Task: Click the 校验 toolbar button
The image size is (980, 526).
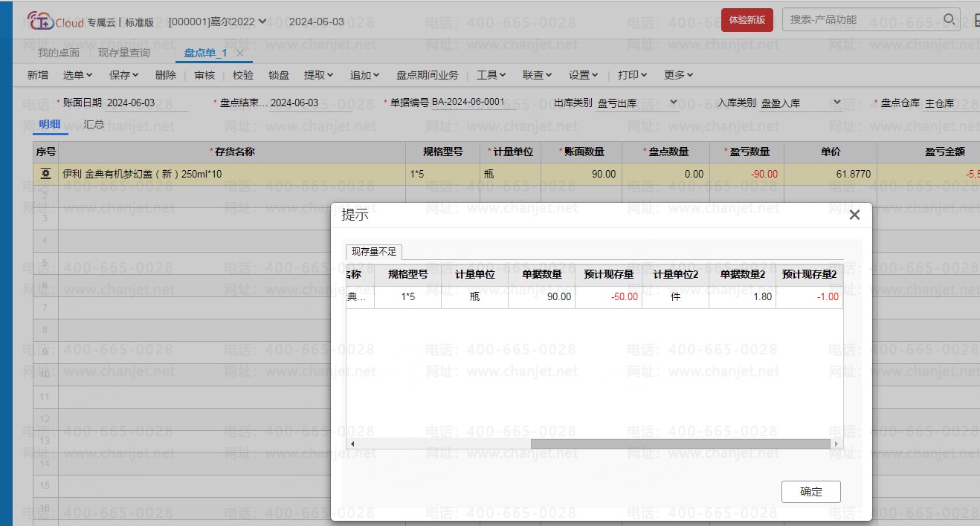Action: click(243, 75)
